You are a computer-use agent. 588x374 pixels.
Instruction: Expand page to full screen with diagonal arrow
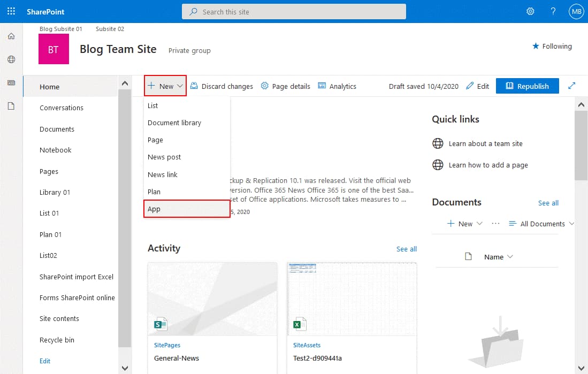click(x=571, y=85)
